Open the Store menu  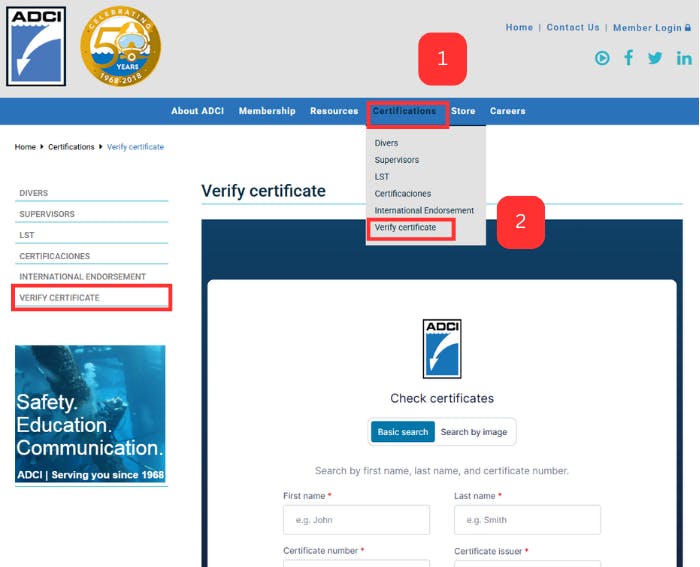point(463,111)
